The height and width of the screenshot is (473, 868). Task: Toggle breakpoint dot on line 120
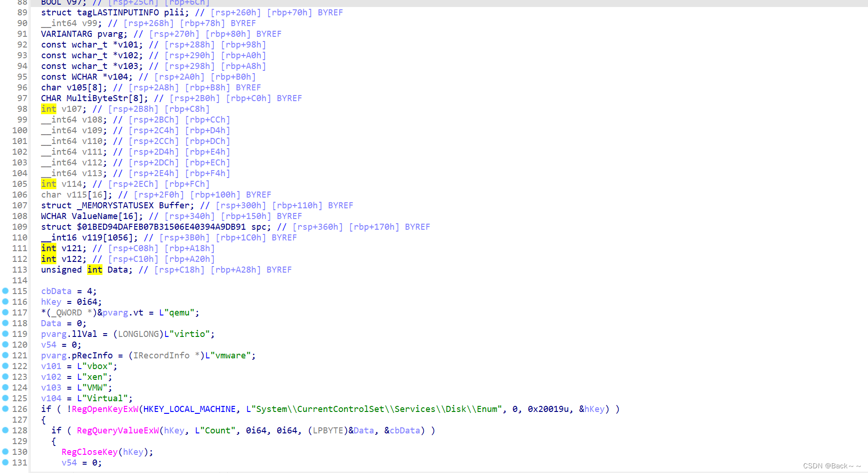[x=6, y=344]
